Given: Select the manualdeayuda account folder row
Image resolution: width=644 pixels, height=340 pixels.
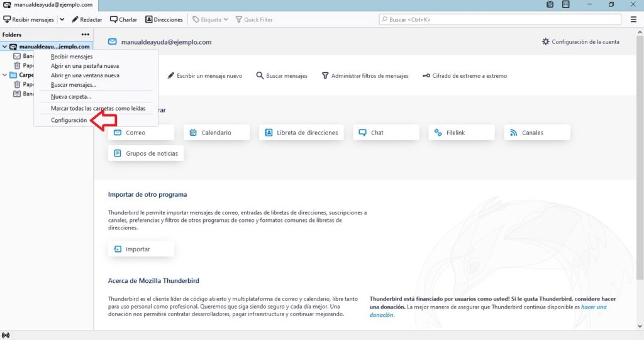Looking at the screenshot, I should 47,47.
